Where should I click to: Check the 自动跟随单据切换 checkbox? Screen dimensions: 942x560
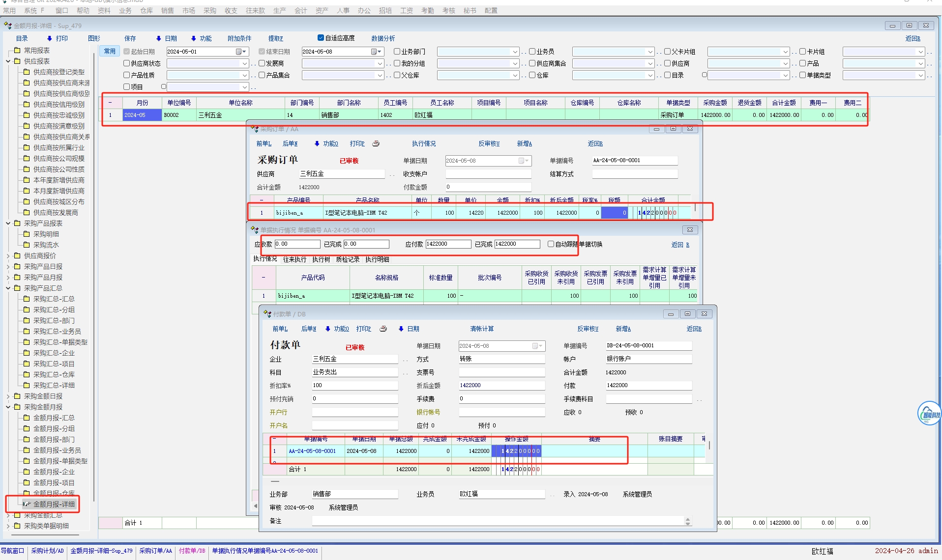click(x=551, y=244)
